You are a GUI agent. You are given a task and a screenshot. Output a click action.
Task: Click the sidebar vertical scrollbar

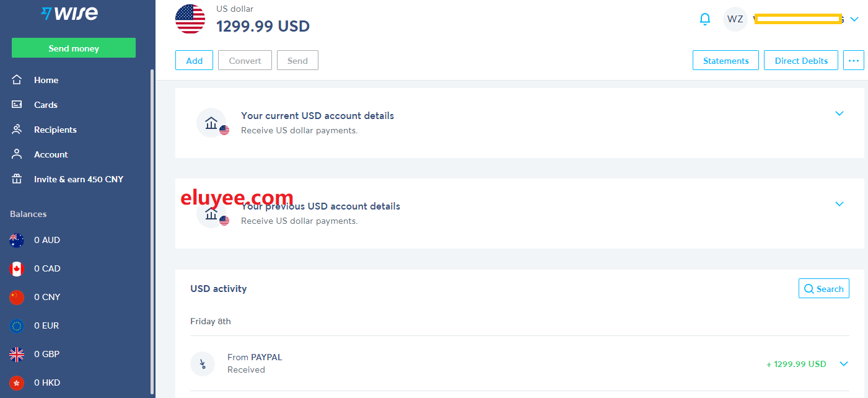pos(152,229)
